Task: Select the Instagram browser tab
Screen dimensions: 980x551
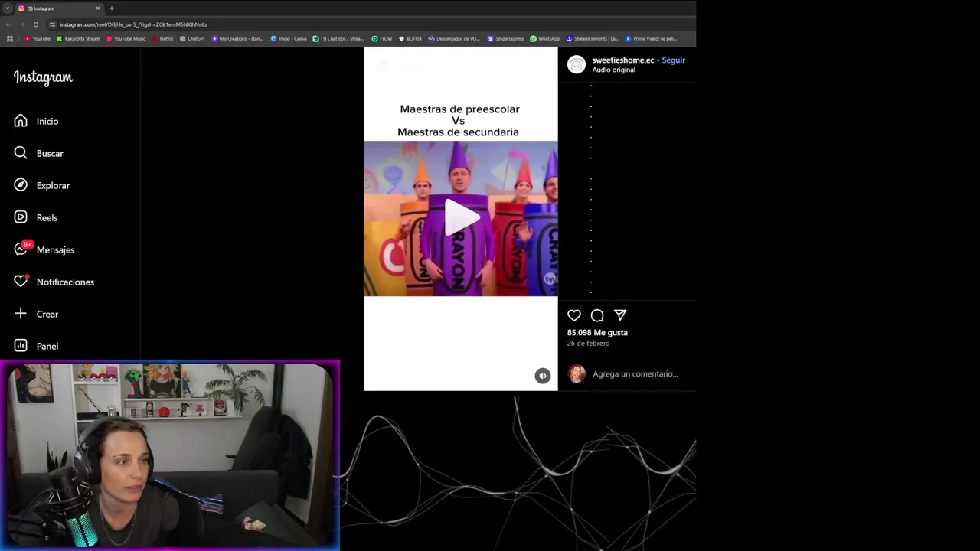Action: [58, 8]
